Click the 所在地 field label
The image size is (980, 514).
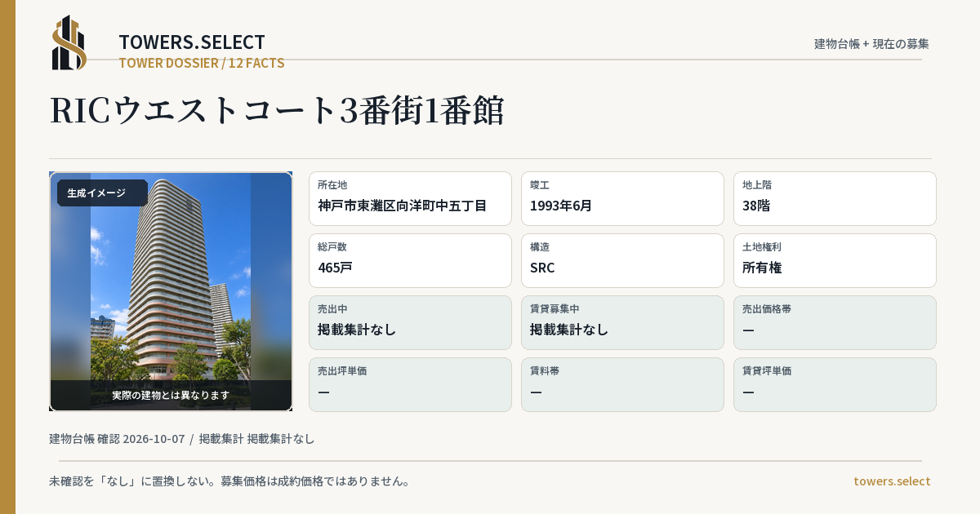(332, 185)
